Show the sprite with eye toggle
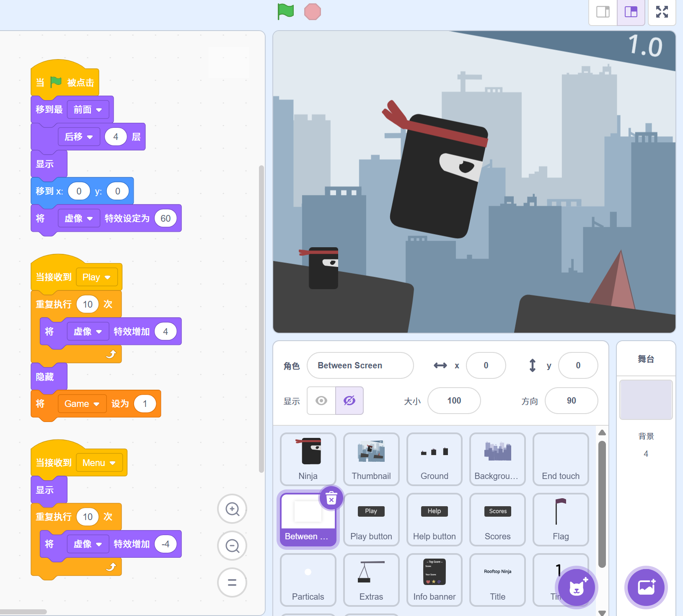683x616 pixels. 321,401
